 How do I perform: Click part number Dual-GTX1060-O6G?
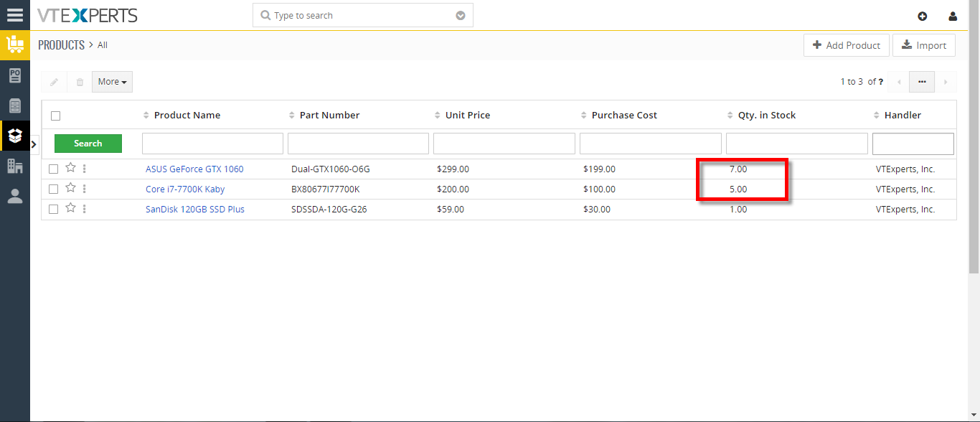(x=331, y=169)
